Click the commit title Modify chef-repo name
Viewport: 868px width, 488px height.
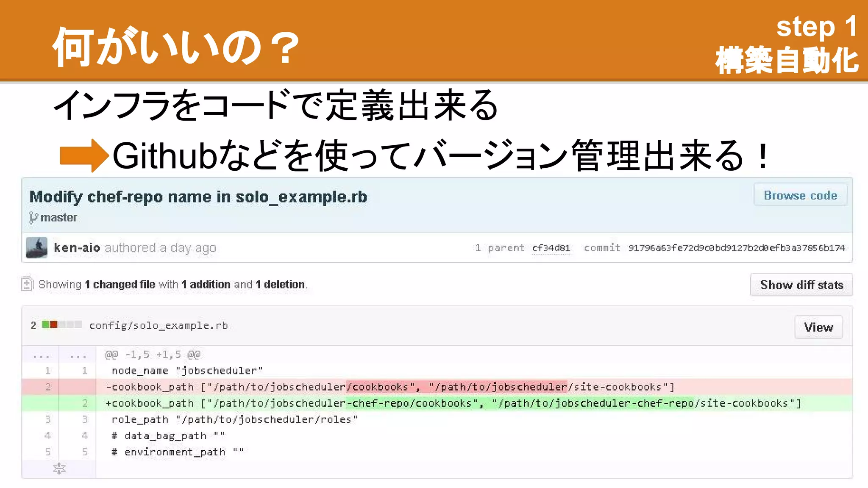198,197
